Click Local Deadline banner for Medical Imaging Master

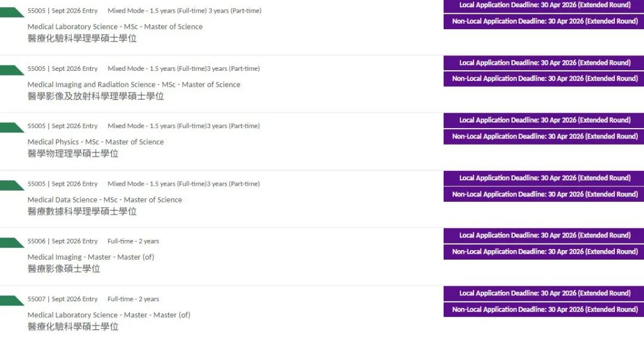(544, 235)
